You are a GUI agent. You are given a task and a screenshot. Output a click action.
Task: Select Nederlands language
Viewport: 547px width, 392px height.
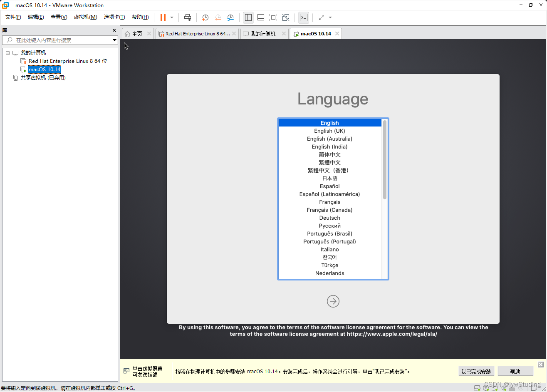[x=330, y=273]
